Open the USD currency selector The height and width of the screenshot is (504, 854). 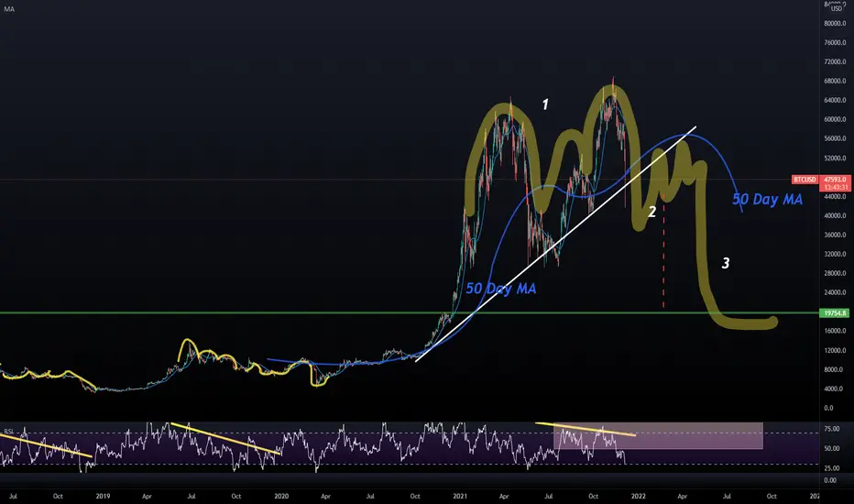[836, 9]
